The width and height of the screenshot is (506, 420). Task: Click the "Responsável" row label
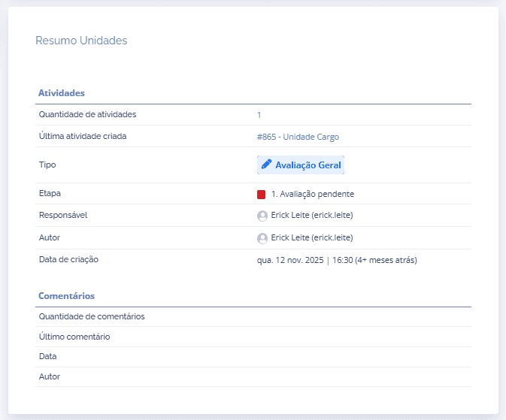(x=63, y=215)
